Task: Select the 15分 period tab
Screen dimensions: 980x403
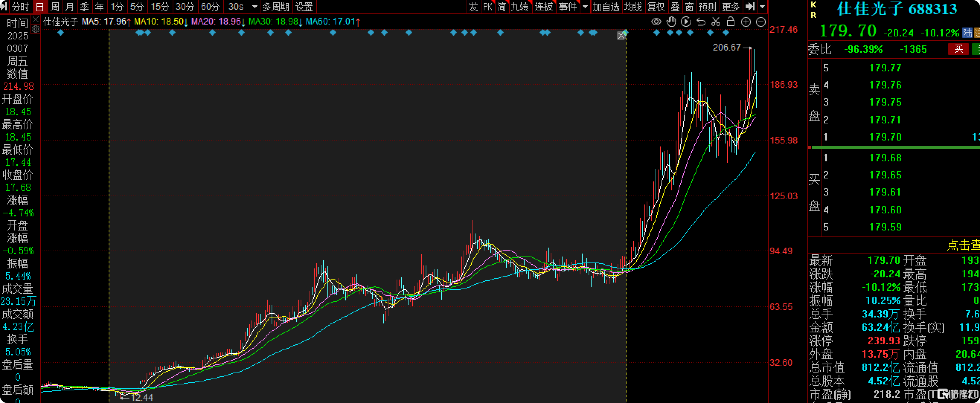Action: click(160, 7)
